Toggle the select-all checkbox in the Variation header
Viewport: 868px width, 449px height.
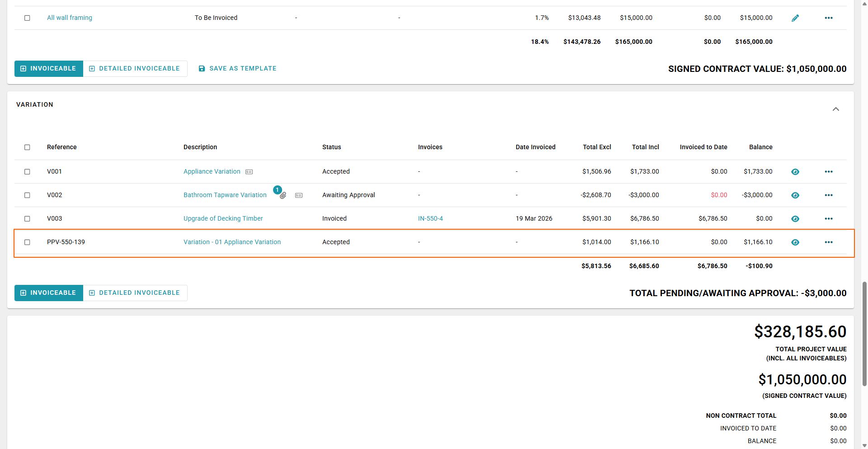click(27, 147)
